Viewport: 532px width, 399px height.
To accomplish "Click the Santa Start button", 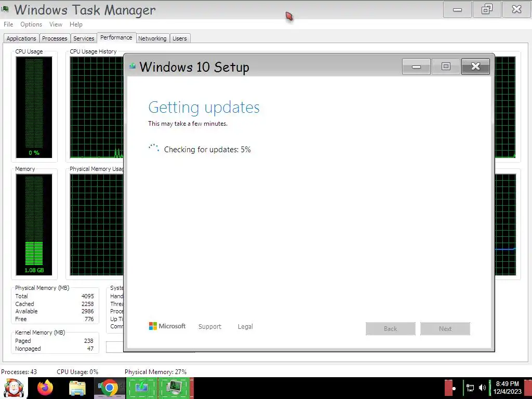I will pos(14,388).
